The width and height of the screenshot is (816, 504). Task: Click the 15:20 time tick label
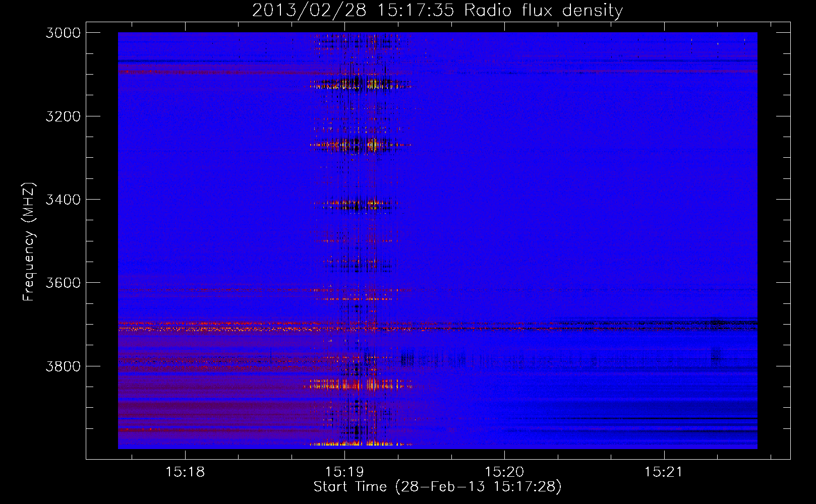(504, 472)
